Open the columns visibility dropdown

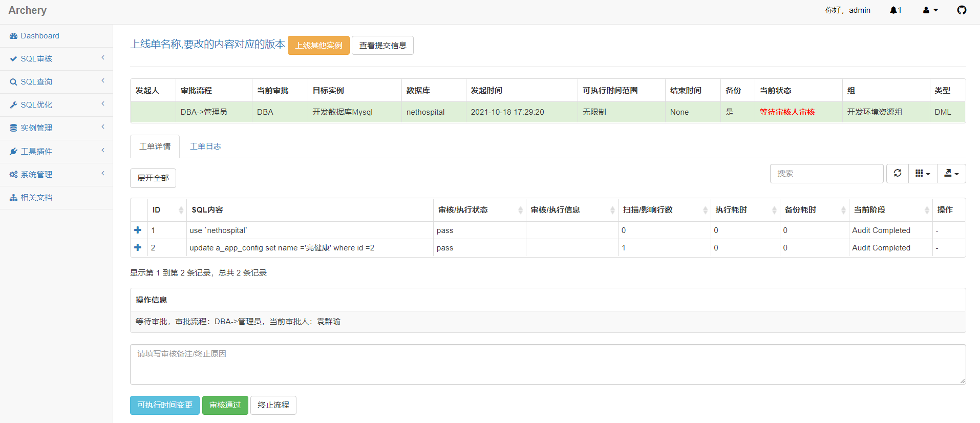point(922,174)
